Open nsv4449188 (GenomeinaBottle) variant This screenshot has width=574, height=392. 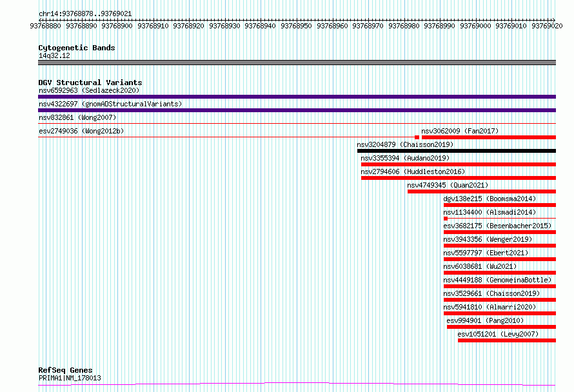497,280
